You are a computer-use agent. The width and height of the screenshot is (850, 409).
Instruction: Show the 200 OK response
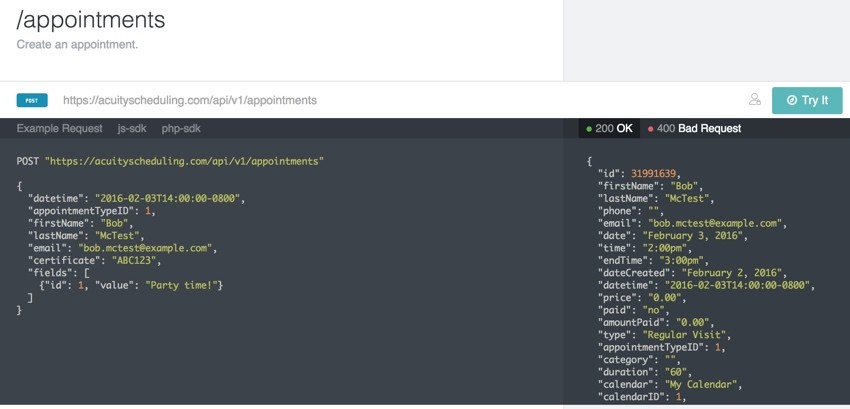point(609,129)
